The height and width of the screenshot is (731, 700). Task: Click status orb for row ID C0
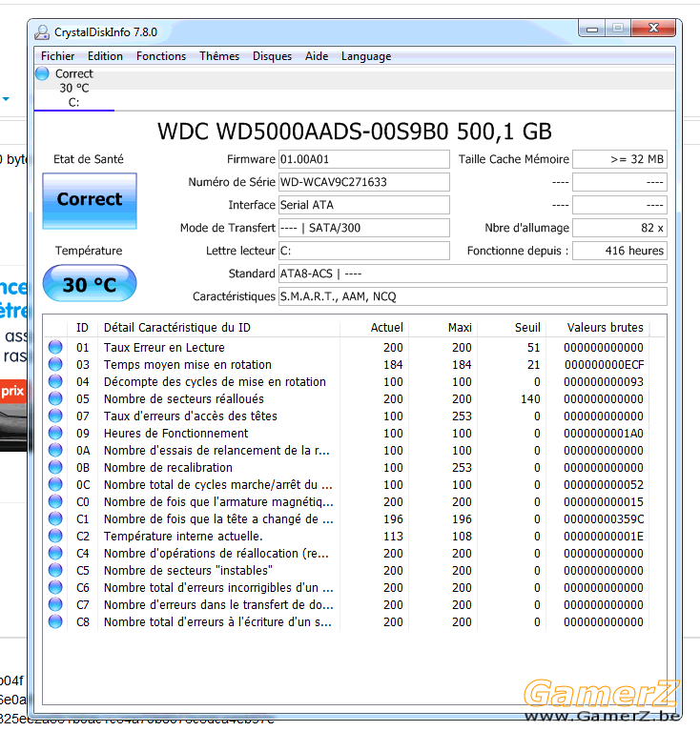point(55,501)
